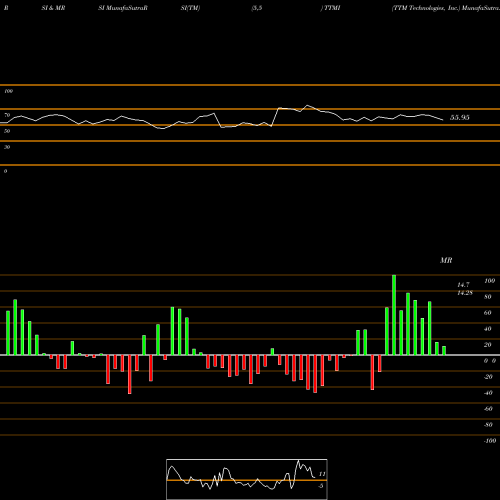Select the 14.28 value label
Viewport: 500px width, 500px height.
(x=465, y=293)
